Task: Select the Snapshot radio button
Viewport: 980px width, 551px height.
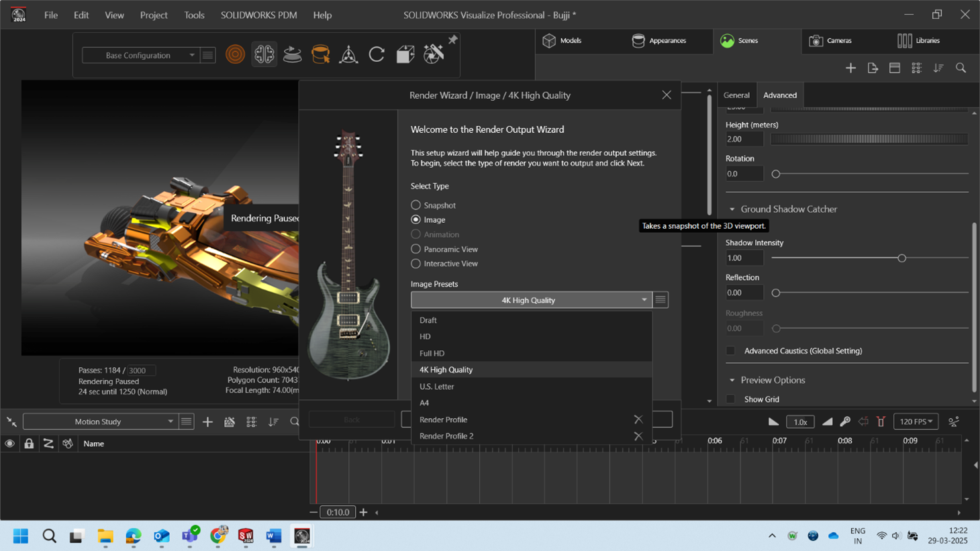Action: tap(416, 205)
